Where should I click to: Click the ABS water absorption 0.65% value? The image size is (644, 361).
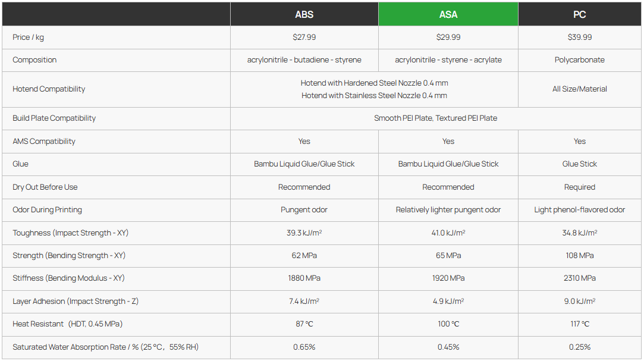304,347
